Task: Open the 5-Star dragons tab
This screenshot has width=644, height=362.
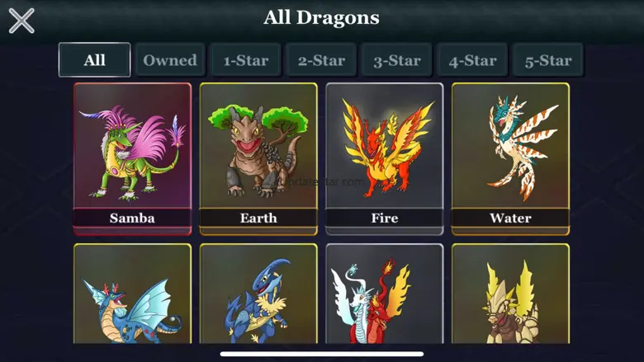Action: pos(548,60)
